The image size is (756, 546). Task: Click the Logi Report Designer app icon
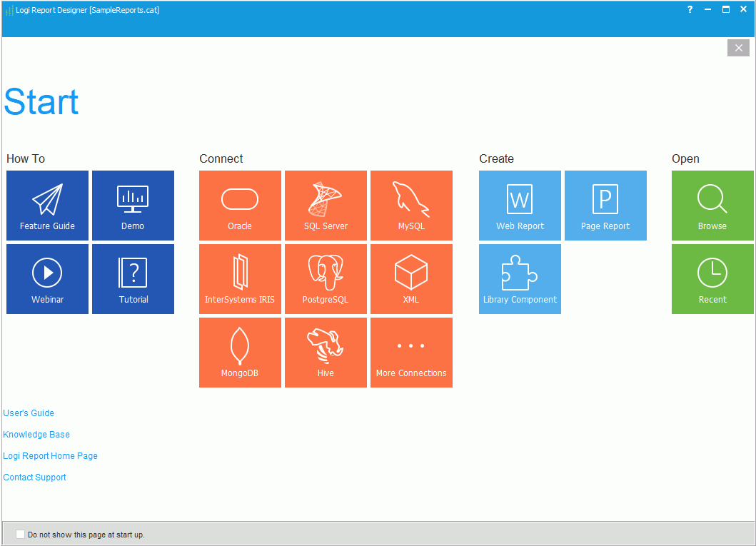coord(9,10)
